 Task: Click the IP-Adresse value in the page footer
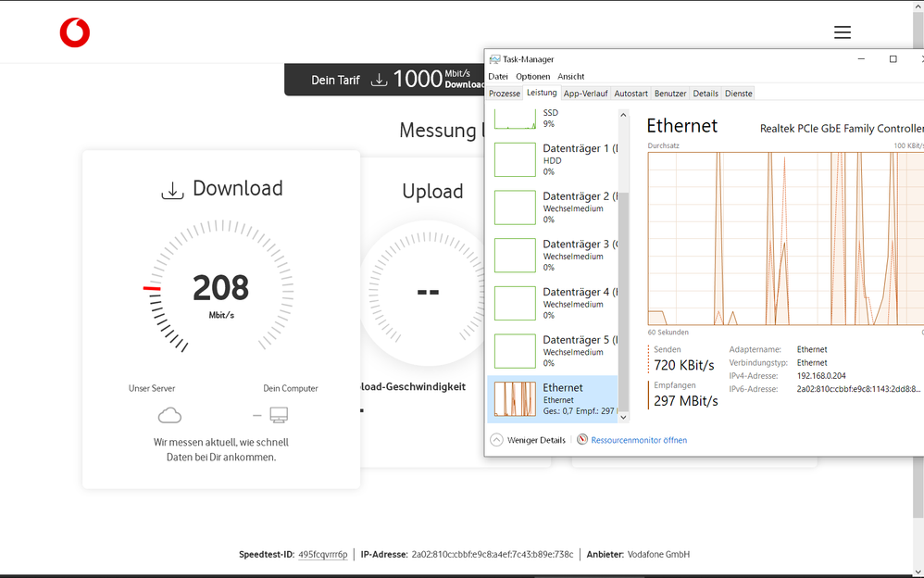(492, 555)
